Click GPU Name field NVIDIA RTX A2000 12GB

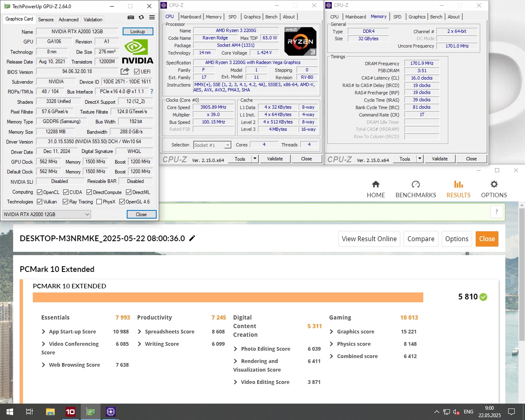coord(77,31)
